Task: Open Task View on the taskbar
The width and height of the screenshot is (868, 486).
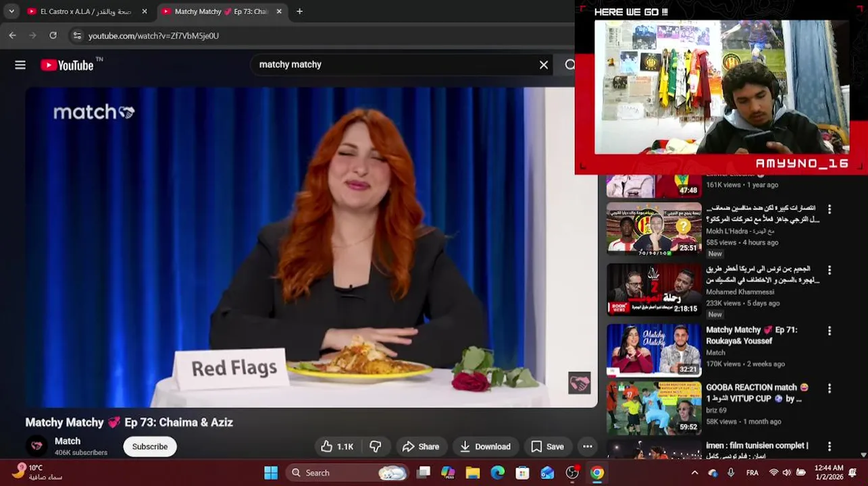Action: click(x=424, y=473)
